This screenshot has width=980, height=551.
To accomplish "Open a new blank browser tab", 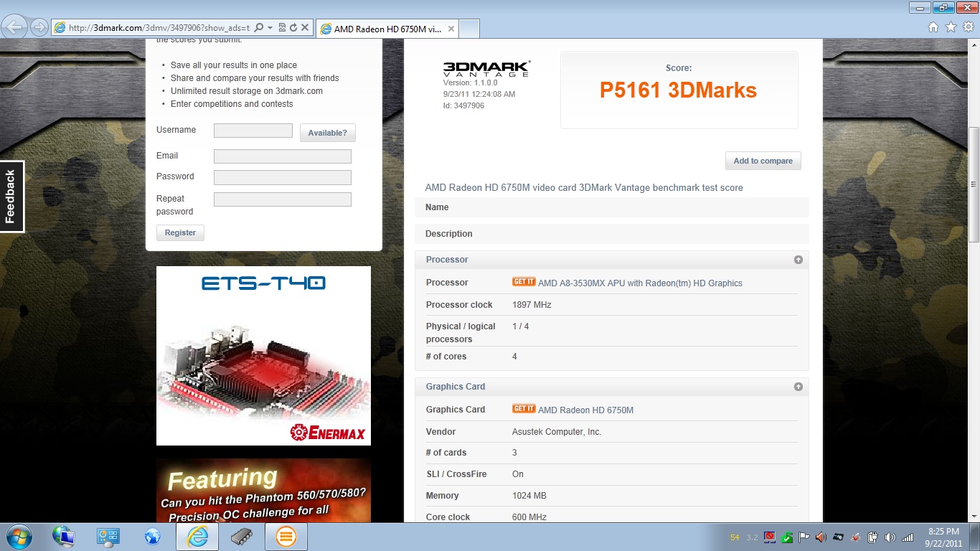I will click(468, 29).
